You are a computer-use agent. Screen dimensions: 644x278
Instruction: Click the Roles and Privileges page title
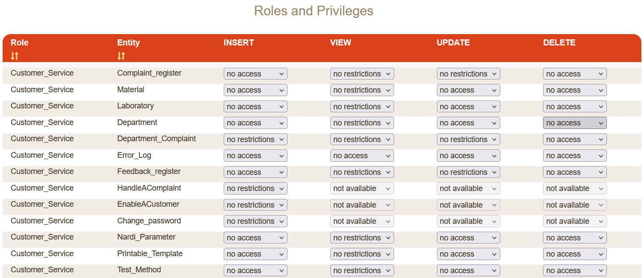click(x=314, y=10)
